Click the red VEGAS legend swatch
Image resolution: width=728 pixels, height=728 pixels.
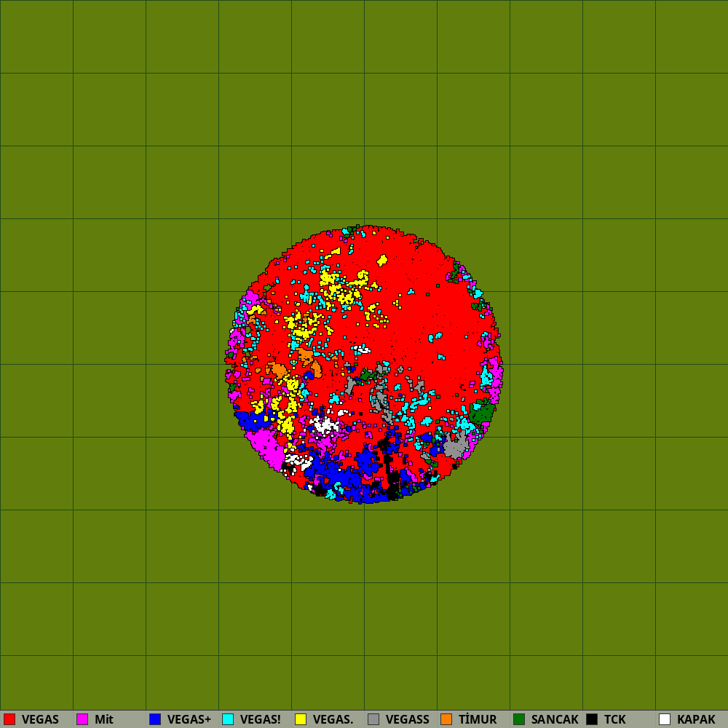tap(9, 719)
